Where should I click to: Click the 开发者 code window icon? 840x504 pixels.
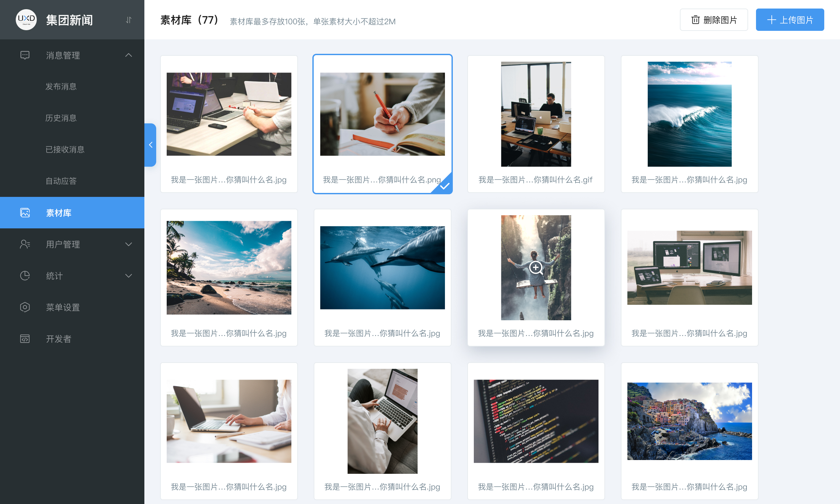click(x=25, y=339)
